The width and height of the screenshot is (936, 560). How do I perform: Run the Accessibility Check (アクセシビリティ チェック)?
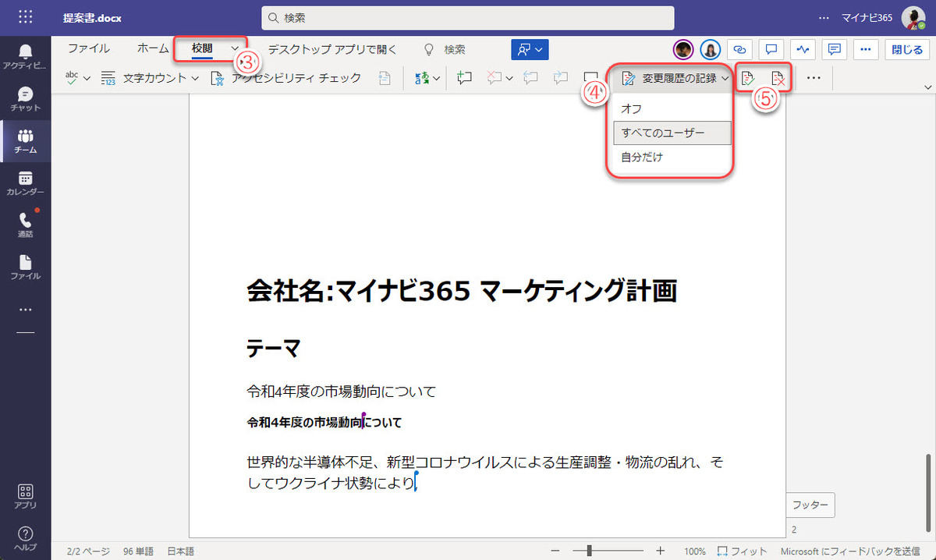pos(286,78)
